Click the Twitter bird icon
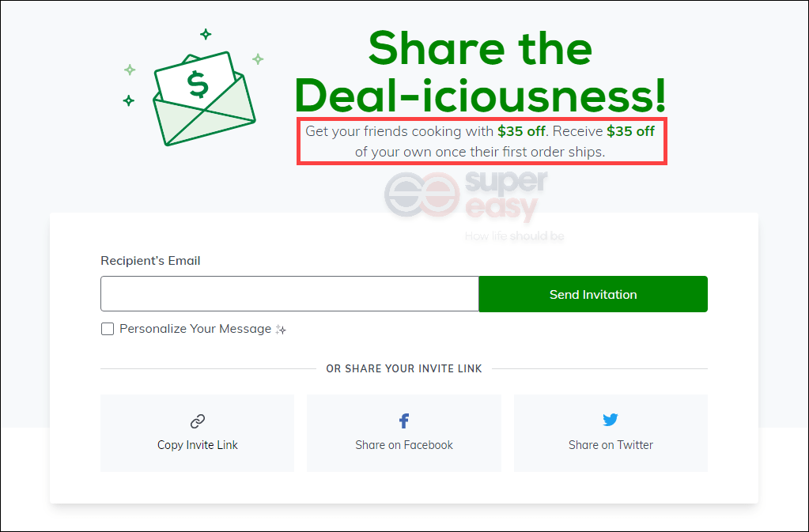Viewport: 809px width, 532px height. (x=611, y=420)
